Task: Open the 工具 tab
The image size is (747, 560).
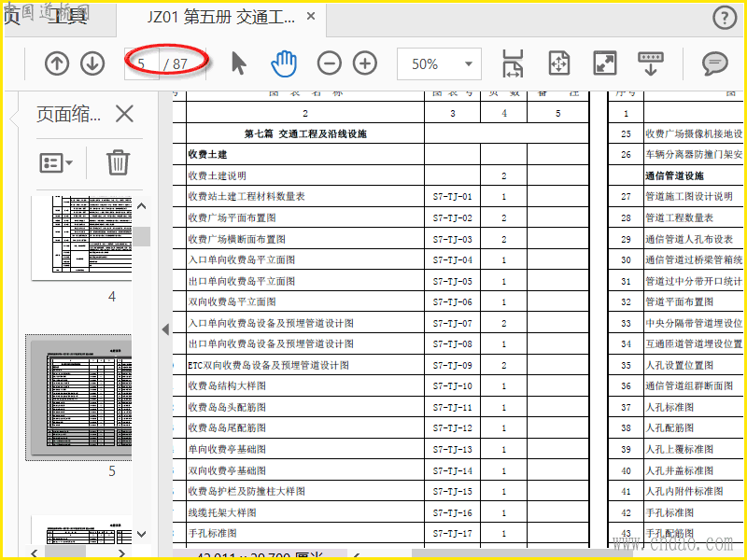Action: point(66,17)
